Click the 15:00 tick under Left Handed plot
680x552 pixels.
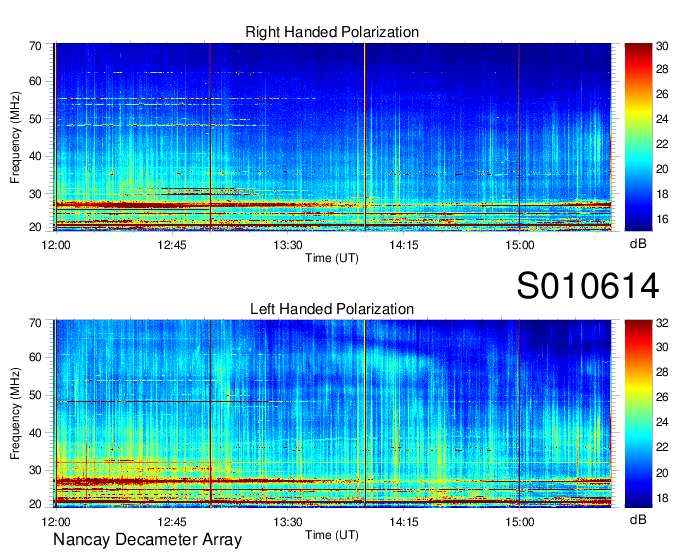(x=520, y=522)
